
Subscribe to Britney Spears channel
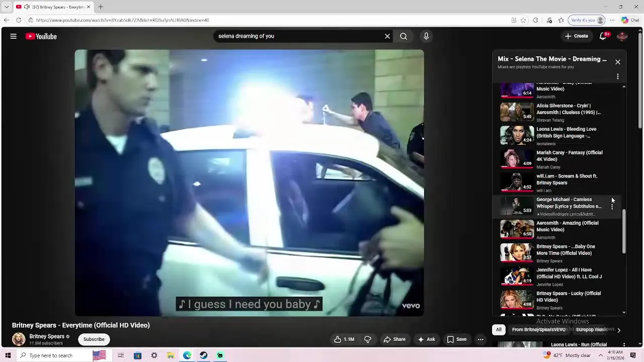(94, 339)
